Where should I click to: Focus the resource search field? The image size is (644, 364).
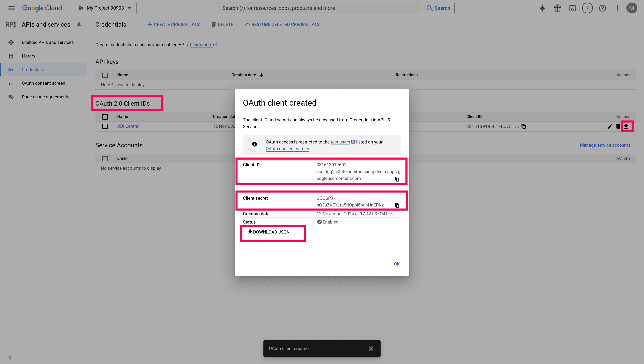tap(320, 8)
